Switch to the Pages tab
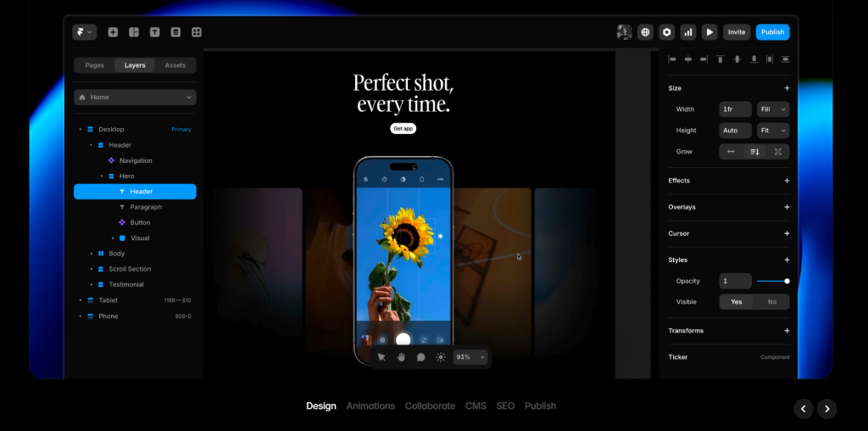The width and height of the screenshot is (868, 431). click(x=95, y=65)
